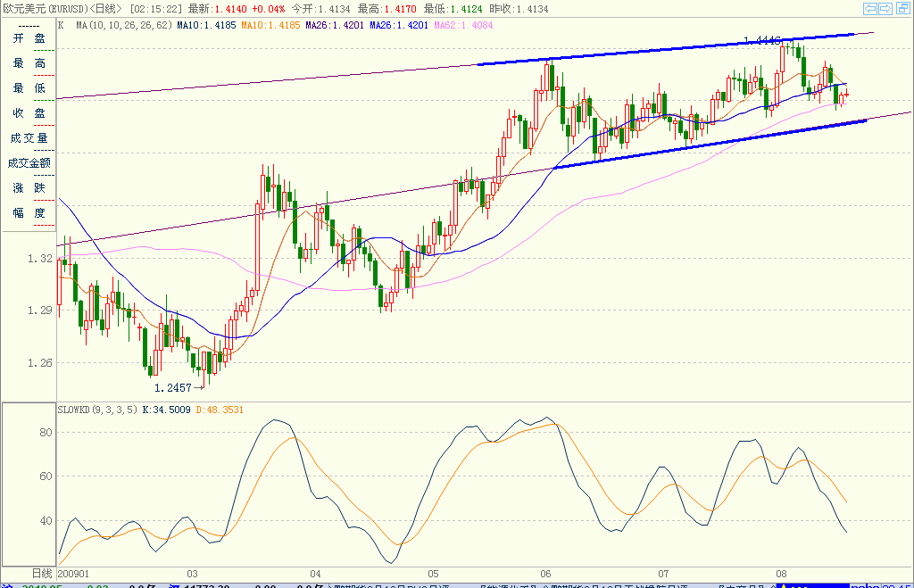Select 开盘 in the left info panel
This screenshot has width=914, height=588.
coord(29,38)
